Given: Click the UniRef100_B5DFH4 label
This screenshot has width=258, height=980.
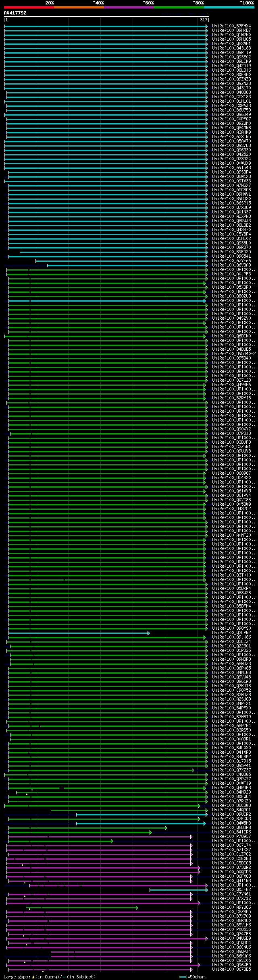Looking at the screenshot, I should coord(231,606).
